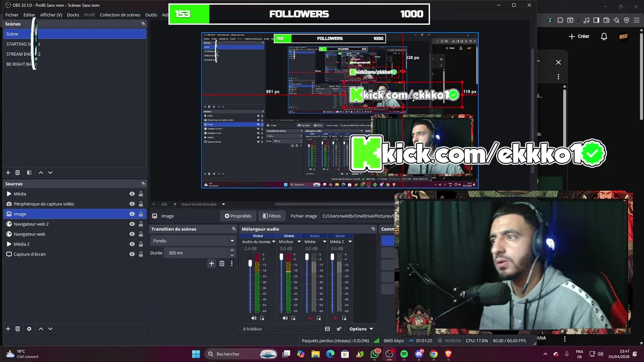
Task: Open transition three-dot menu
Action: coord(231,263)
